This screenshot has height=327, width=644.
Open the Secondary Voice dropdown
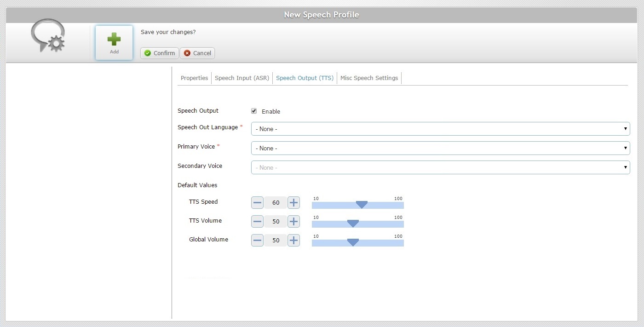pos(440,167)
